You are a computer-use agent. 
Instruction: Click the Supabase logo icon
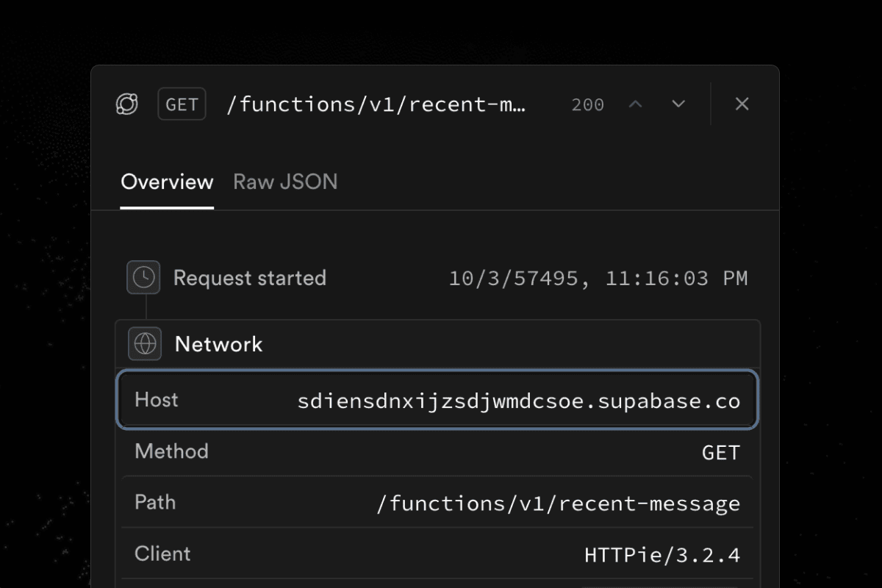(126, 104)
